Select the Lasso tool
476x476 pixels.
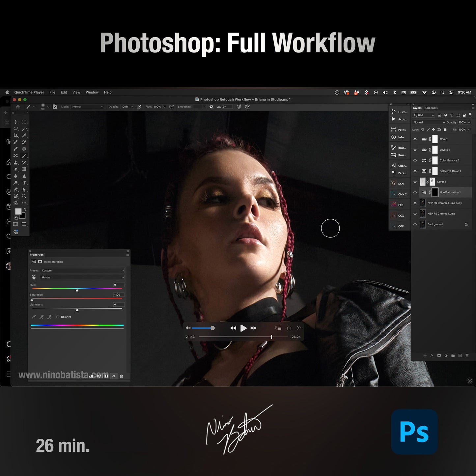[15, 128]
